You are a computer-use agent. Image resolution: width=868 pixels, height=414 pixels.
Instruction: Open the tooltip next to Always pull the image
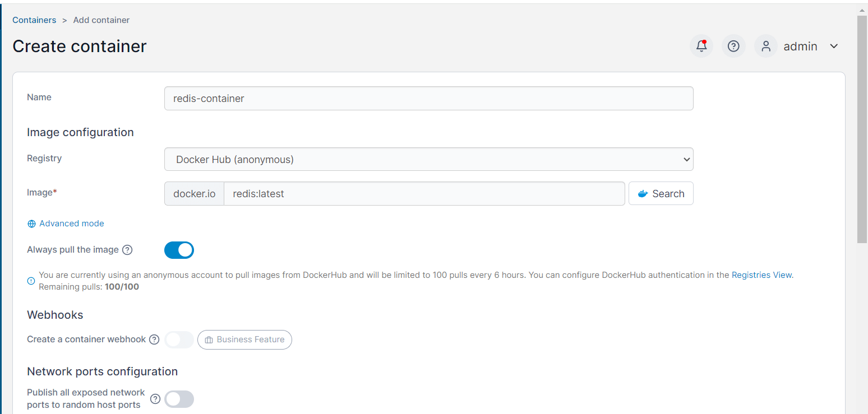coord(128,250)
